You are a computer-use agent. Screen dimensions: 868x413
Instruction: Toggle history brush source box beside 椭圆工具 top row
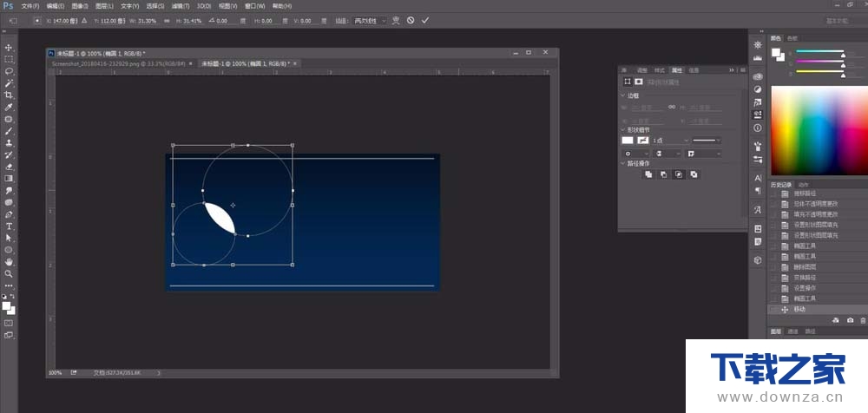coord(773,246)
